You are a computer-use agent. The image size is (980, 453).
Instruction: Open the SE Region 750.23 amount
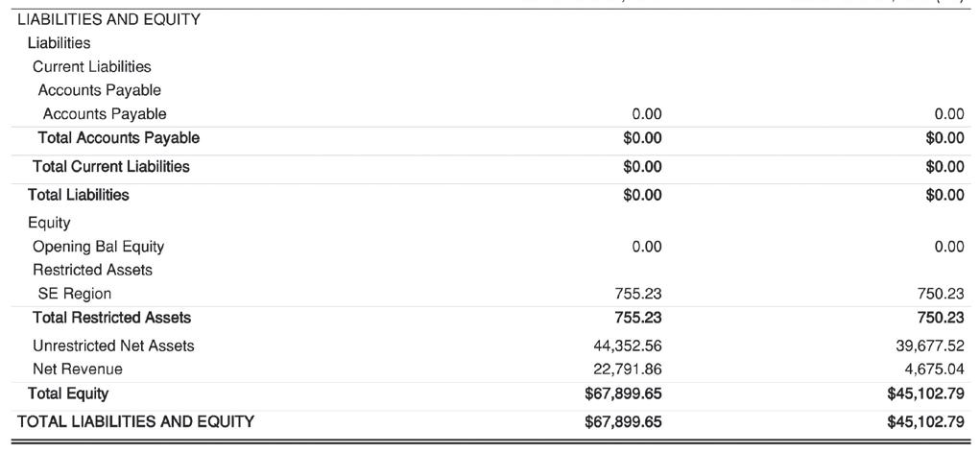point(941,294)
